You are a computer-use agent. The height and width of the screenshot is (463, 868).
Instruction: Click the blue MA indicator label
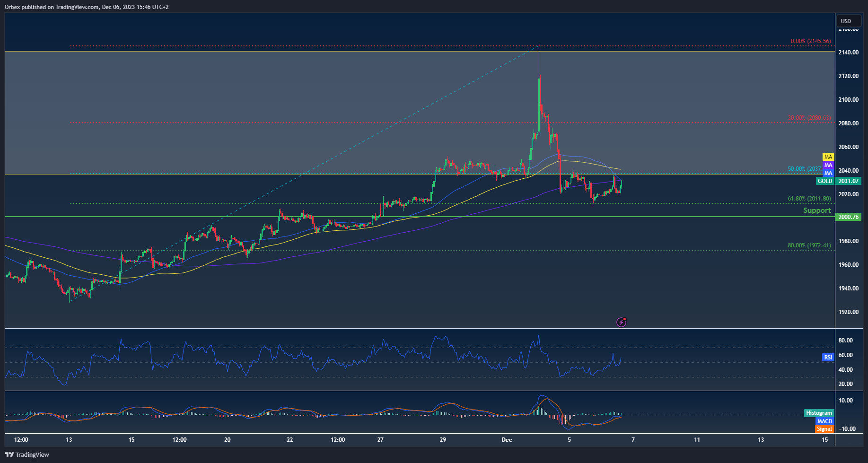[x=828, y=173]
